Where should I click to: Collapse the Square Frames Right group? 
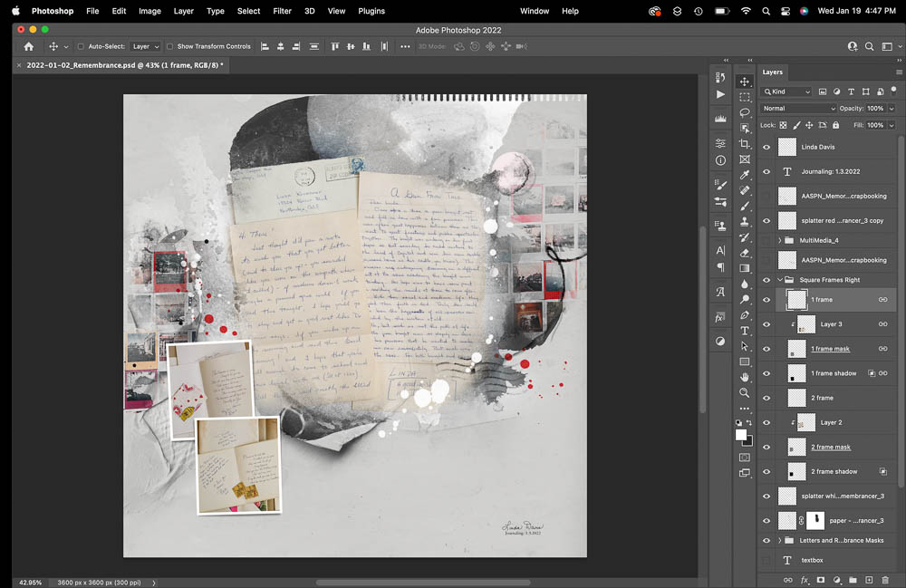pyautogui.click(x=780, y=280)
